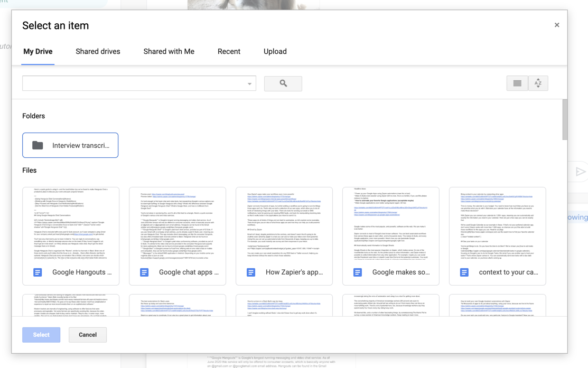Select the Google chat apps document thumbnail
This screenshot has height=368, width=588.
click(178, 224)
